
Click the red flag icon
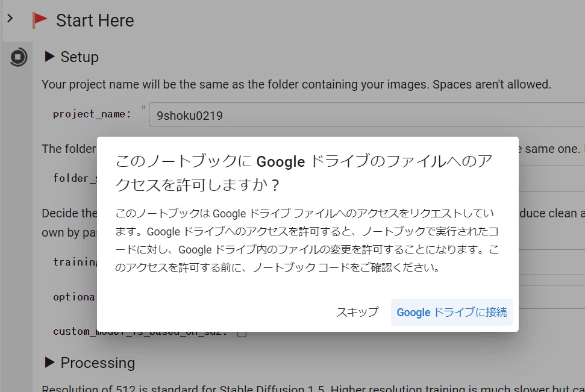[x=40, y=20]
